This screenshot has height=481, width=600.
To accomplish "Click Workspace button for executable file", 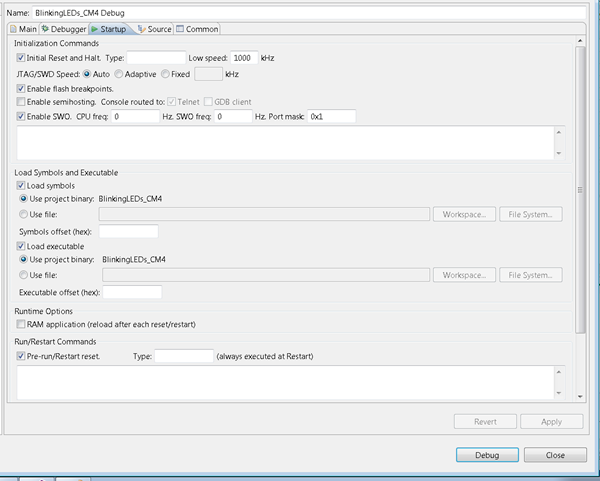I will click(464, 275).
